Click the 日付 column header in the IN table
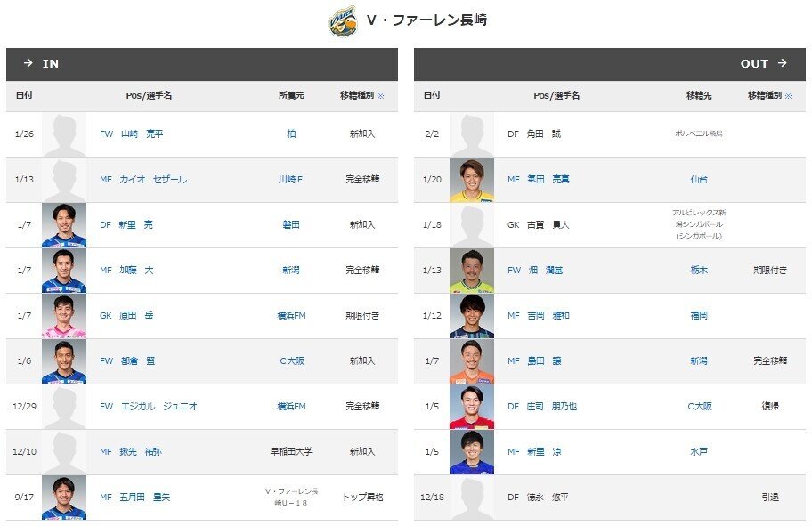The height and width of the screenshot is (526, 812). click(23, 95)
